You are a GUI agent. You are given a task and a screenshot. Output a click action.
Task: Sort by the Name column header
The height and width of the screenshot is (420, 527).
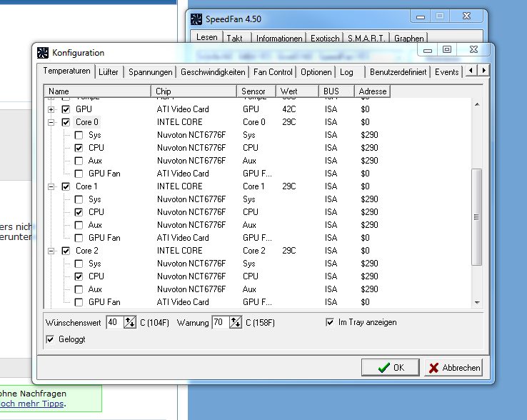coord(97,91)
